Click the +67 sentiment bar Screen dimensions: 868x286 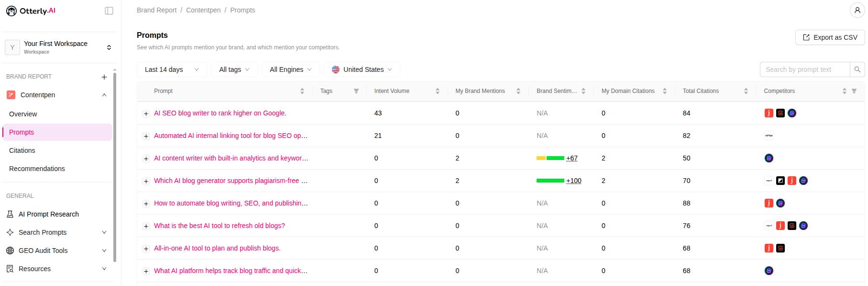[550, 158]
